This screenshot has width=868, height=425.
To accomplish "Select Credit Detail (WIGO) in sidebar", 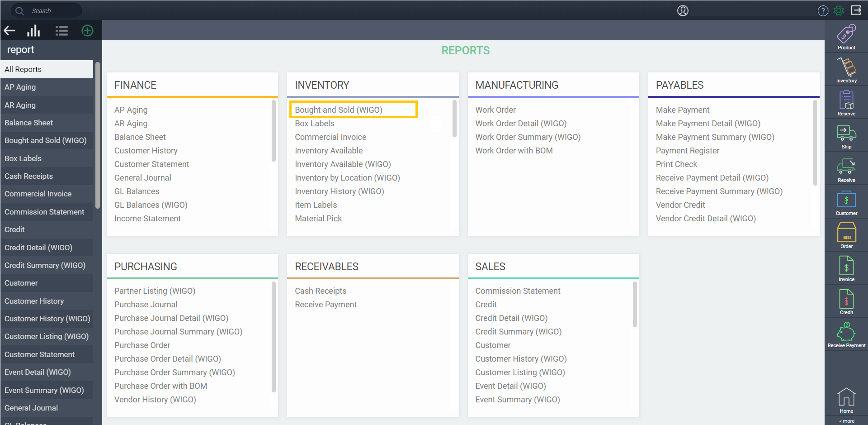I will point(47,248).
